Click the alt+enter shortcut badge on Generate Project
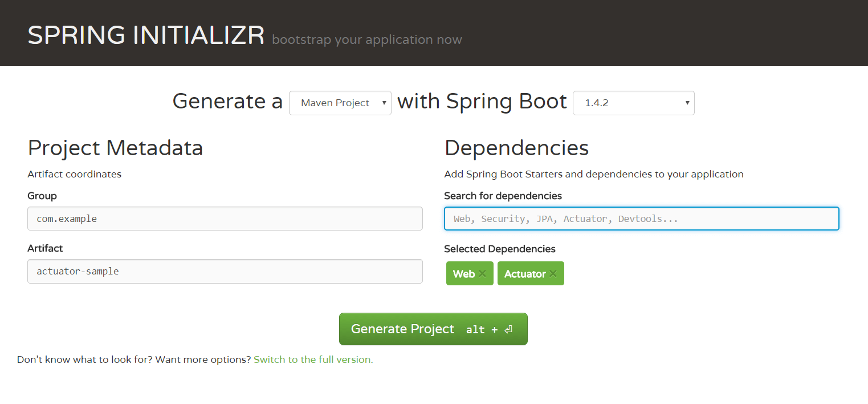 coord(489,329)
